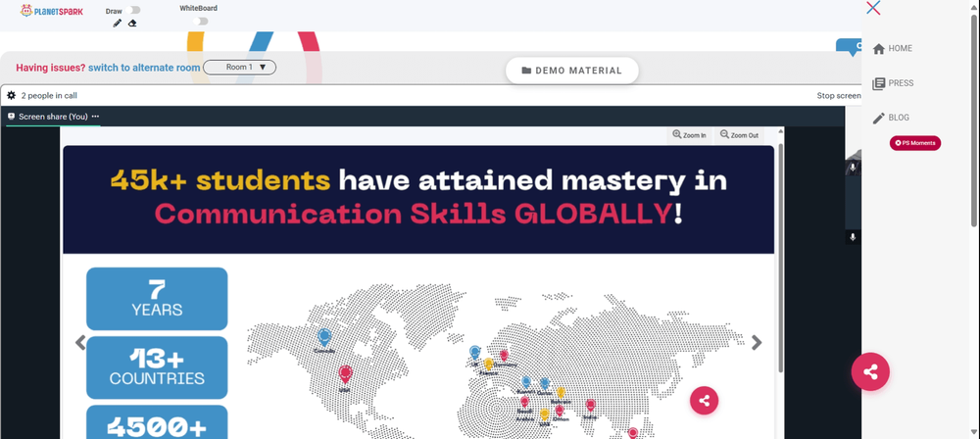Click the Zoom In button
The image size is (980, 439).
[x=689, y=135]
